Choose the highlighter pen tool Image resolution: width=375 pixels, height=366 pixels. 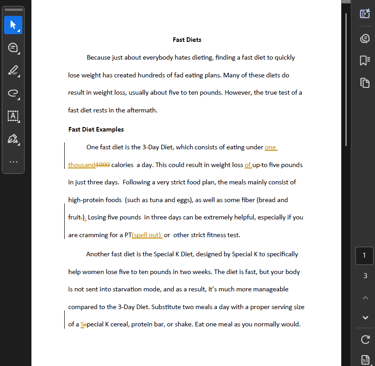click(x=13, y=71)
